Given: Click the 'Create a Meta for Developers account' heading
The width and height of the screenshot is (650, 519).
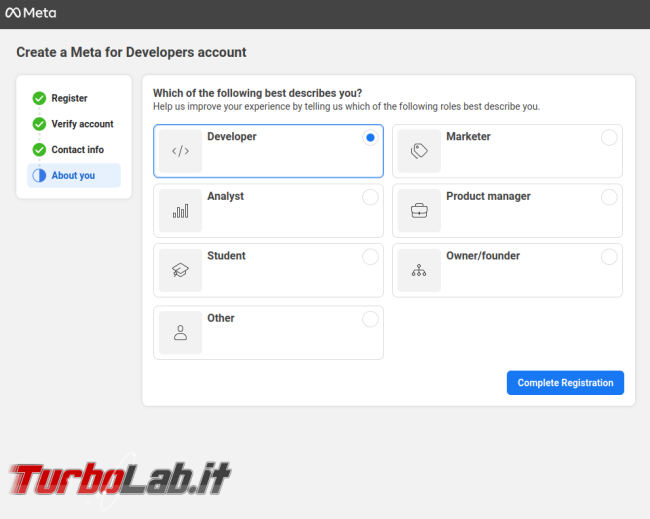Looking at the screenshot, I should point(131,52).
